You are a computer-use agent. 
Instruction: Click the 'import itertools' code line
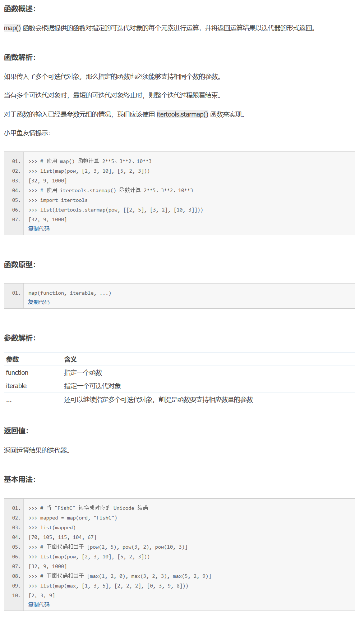(x=58, y=200)
